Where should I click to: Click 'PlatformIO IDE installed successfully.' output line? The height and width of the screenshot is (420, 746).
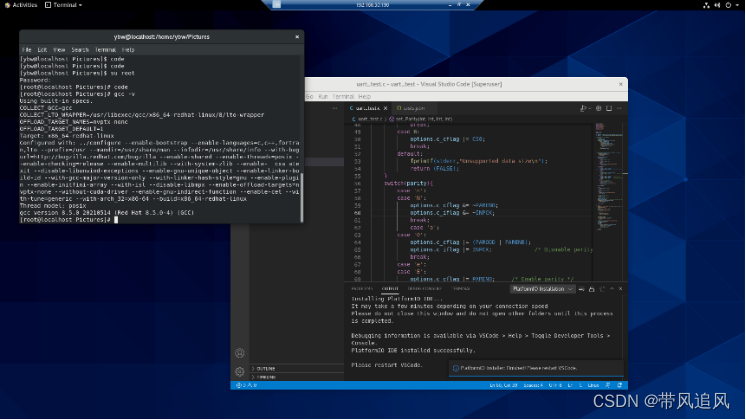[x=413, y=351]
